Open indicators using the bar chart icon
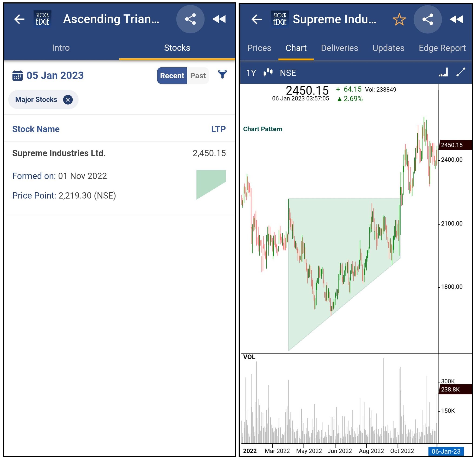The image size is (476, 459). (x=443, y=72)
